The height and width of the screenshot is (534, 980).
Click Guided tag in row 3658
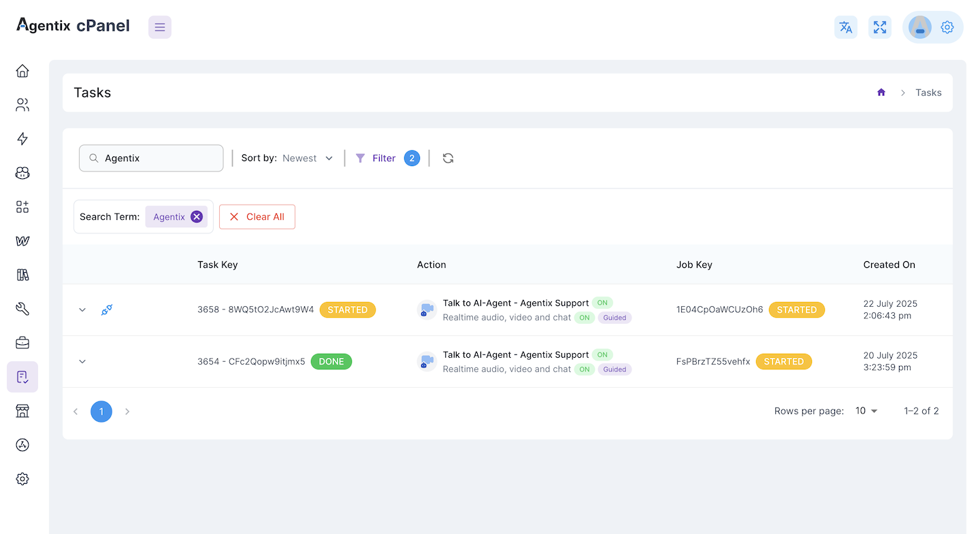click(615, 318)
